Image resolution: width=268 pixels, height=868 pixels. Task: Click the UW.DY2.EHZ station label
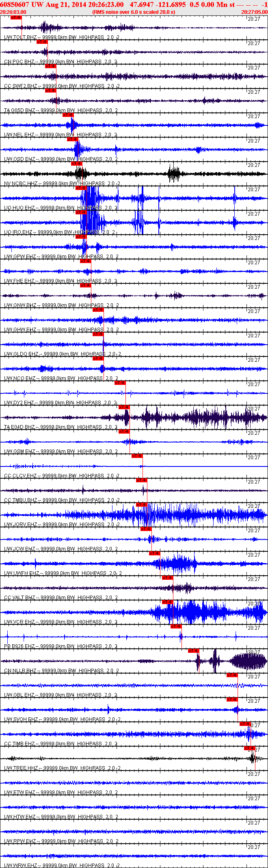click(x=19, y=403)
